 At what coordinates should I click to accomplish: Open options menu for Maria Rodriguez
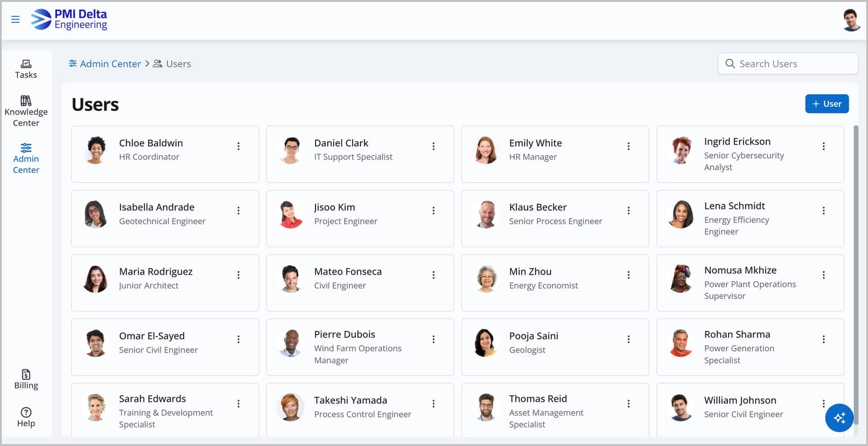pos(238,275)
